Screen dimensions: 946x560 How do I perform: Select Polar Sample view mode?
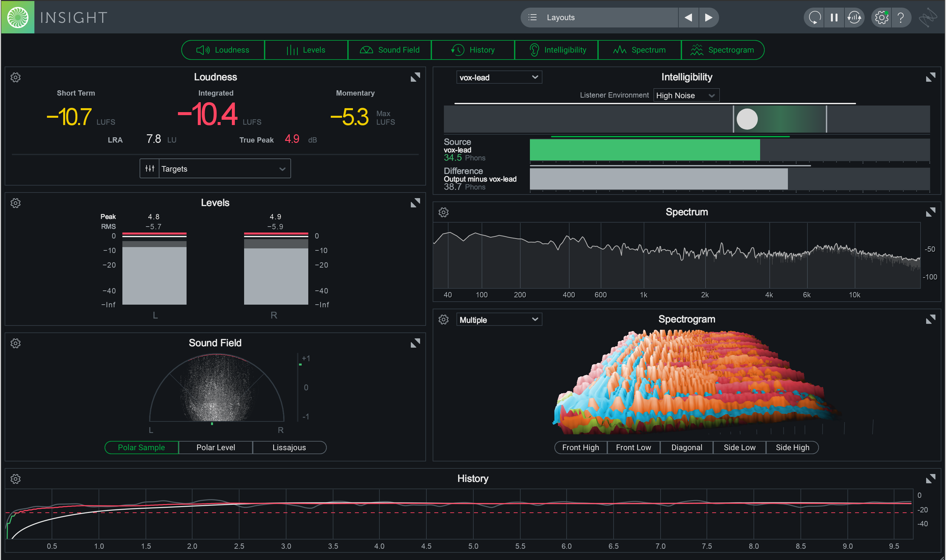(142, 448)
